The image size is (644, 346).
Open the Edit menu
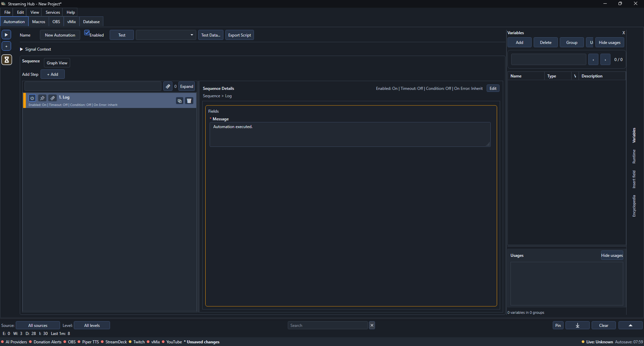(x=20, y=12)
